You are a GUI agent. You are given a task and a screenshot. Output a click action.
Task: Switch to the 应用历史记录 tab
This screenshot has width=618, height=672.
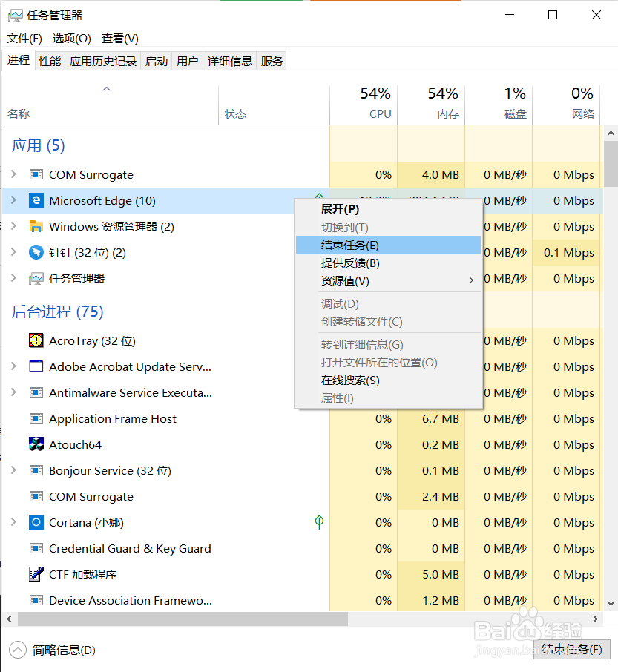click(103, 62)
